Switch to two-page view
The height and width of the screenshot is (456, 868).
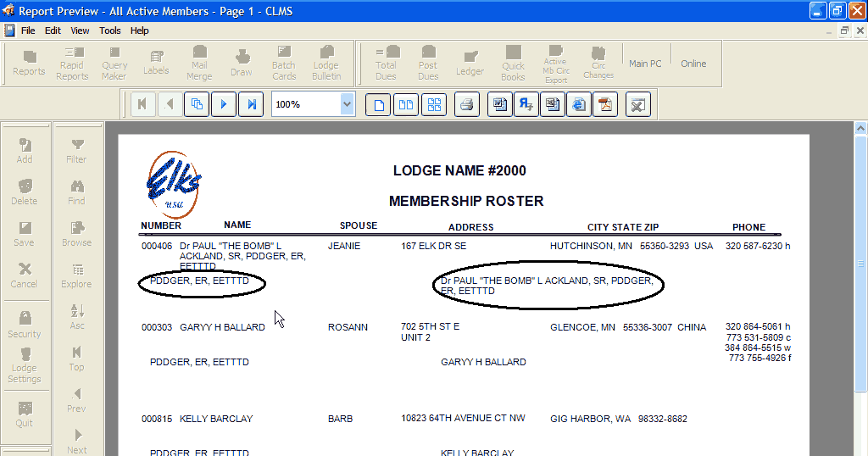click(x=406, y=104)
